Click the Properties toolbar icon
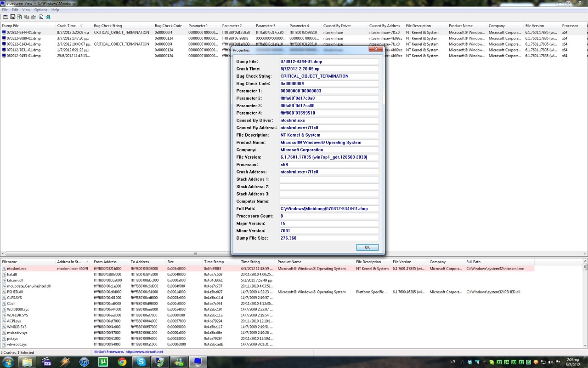588x368 pixels. tap(34, 17)
